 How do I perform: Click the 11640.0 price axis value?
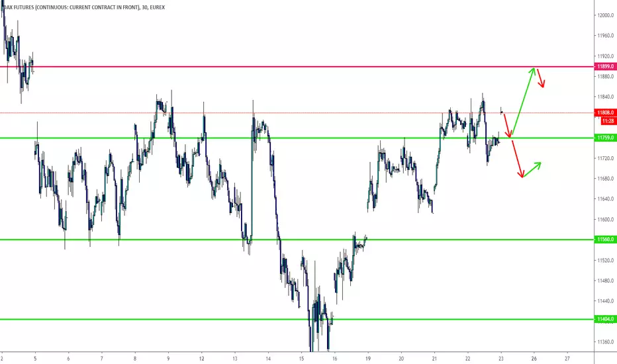pyautogui.click(x=606, y=199)
